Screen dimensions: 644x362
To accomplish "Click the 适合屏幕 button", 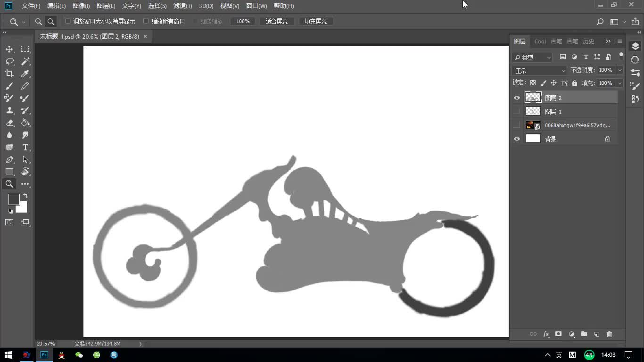I will point(277,21).
